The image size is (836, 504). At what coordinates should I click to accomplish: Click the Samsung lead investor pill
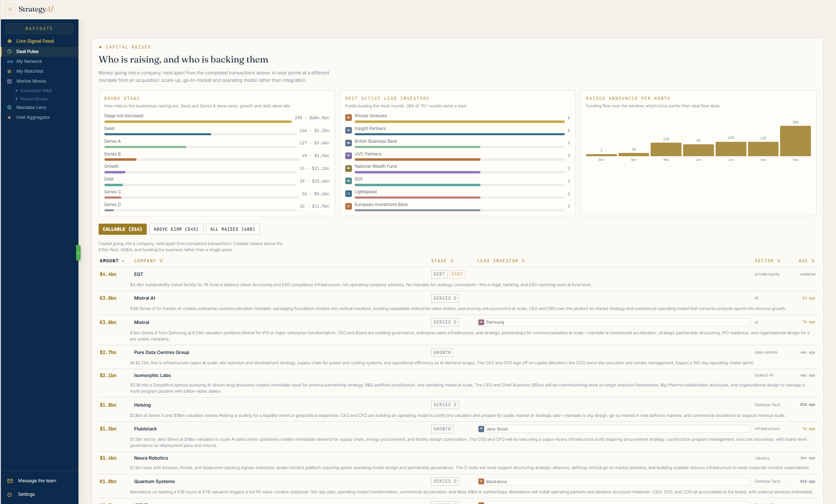click(x=614, y=322)
